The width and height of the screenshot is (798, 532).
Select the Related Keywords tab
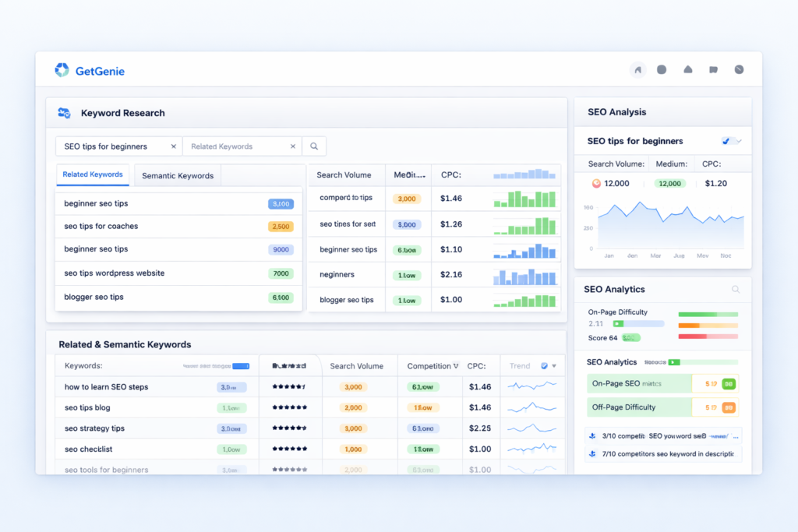[93, 175]
